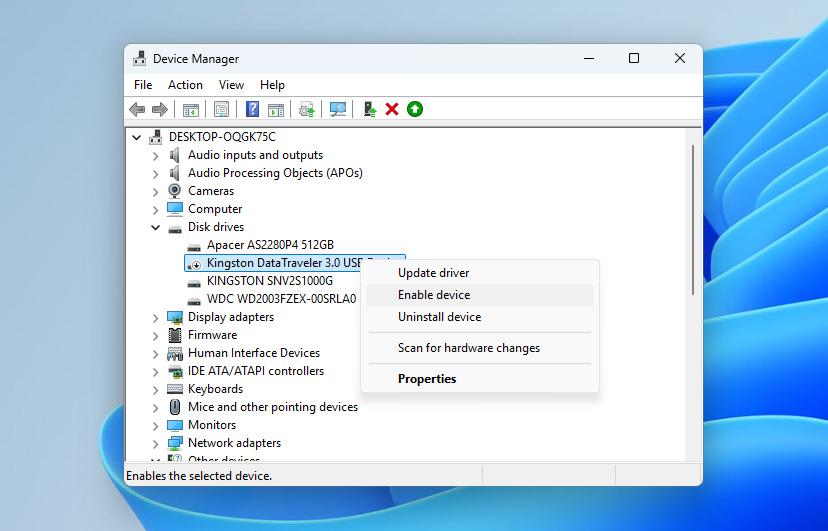This screenshot has height=531, width=828.
Task: Click the disabled Kingston DataTraveler drive icon
Action: click(x=194, y=264)
